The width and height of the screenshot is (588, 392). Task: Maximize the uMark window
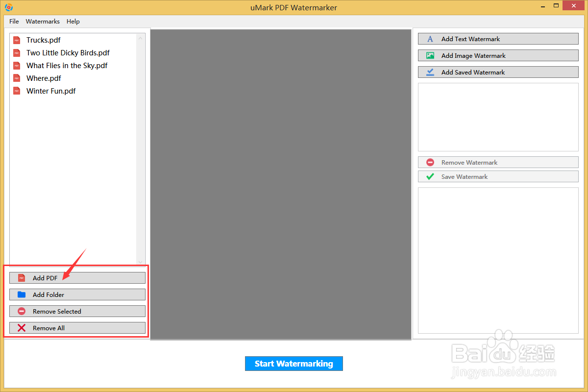tap(556, 6)
